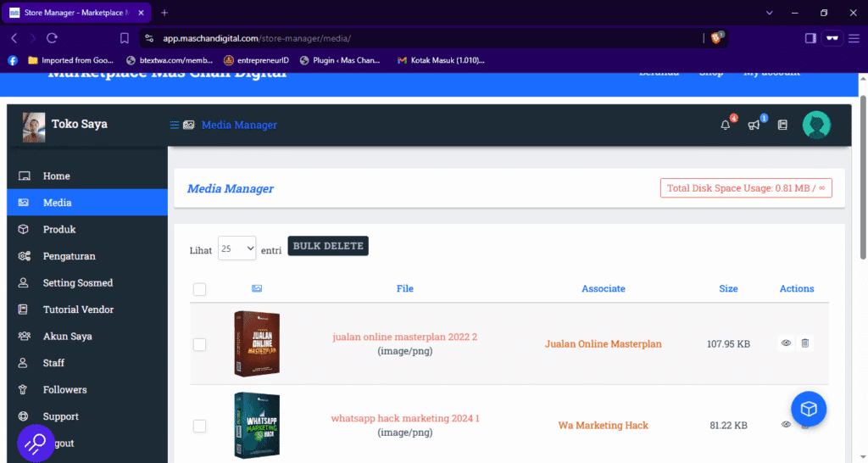The height and width of the screenshot is (463, 868).
Task: Open the browser tab search chevron
Action: 770,13
